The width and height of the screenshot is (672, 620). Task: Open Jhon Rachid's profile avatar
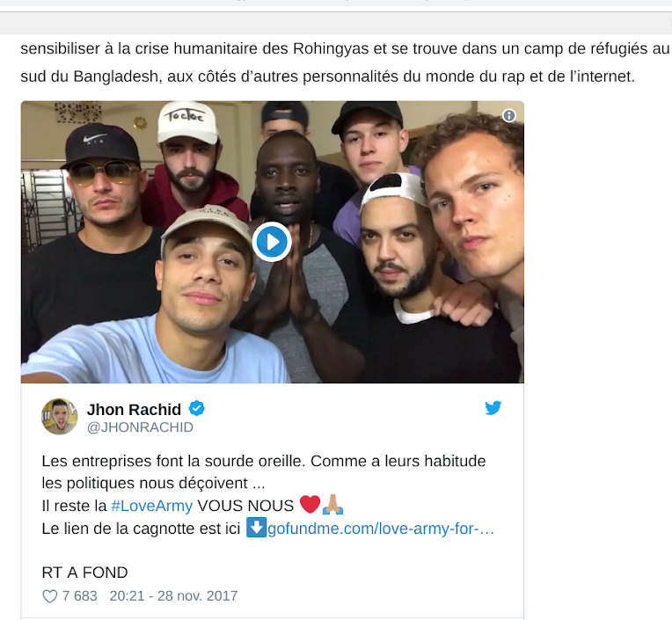[x=59, y=417]
